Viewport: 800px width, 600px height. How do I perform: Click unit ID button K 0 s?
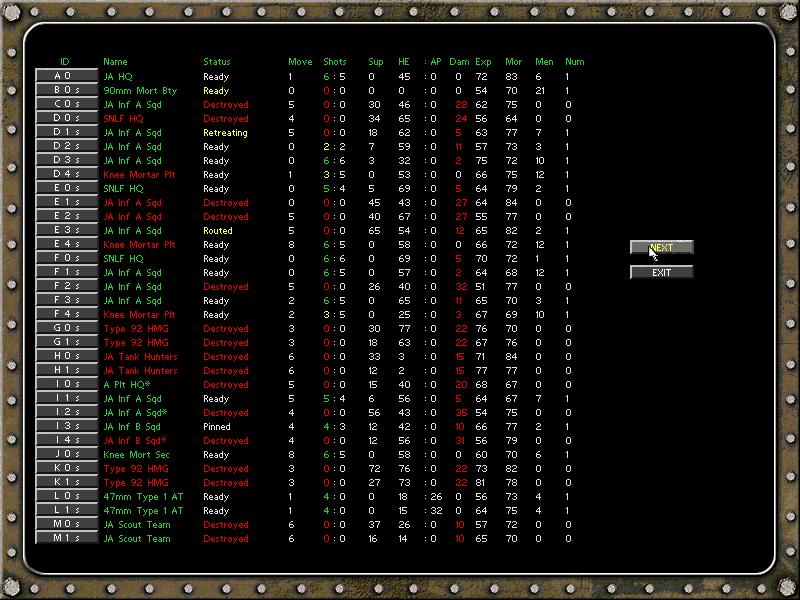click(x=67, y=468)
